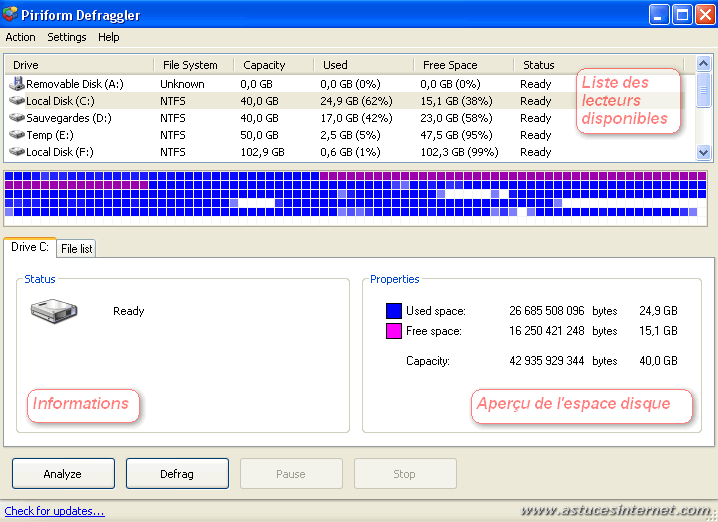
Task: Switch to the File list tab
Action: pyautogui.click(x=76, y=249)
